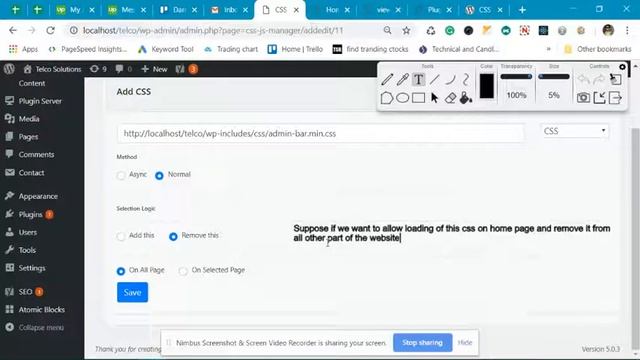Screen dimensions: 640x360
Task: Open the black color swatch picker
Action: click(487, 86)
